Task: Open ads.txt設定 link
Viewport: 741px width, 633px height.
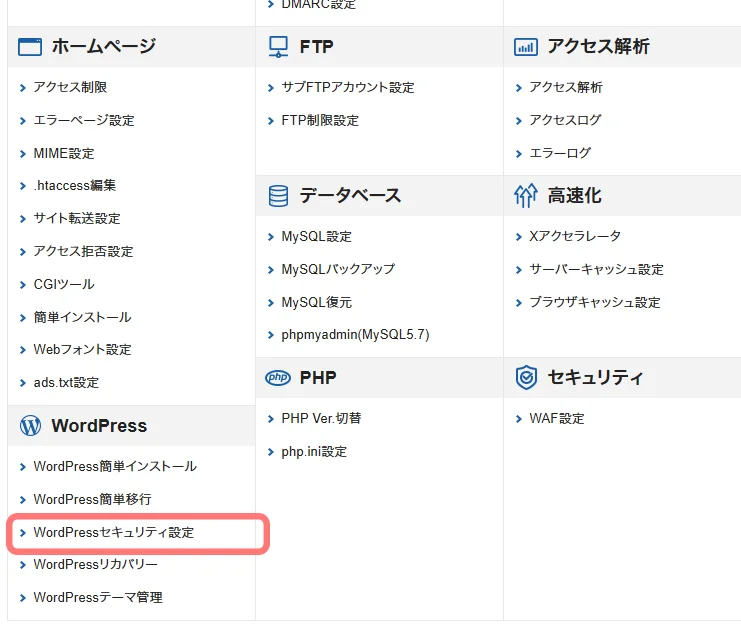Action: tap(66, 382)
